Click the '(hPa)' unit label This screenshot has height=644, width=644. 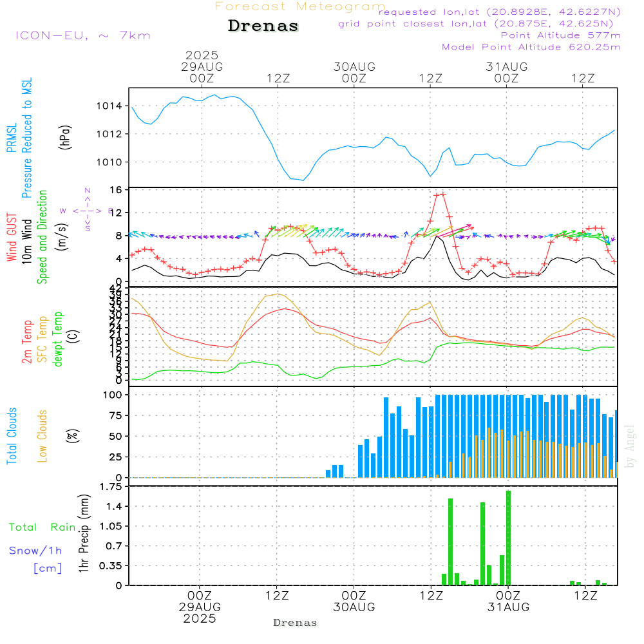click(65, 137)
